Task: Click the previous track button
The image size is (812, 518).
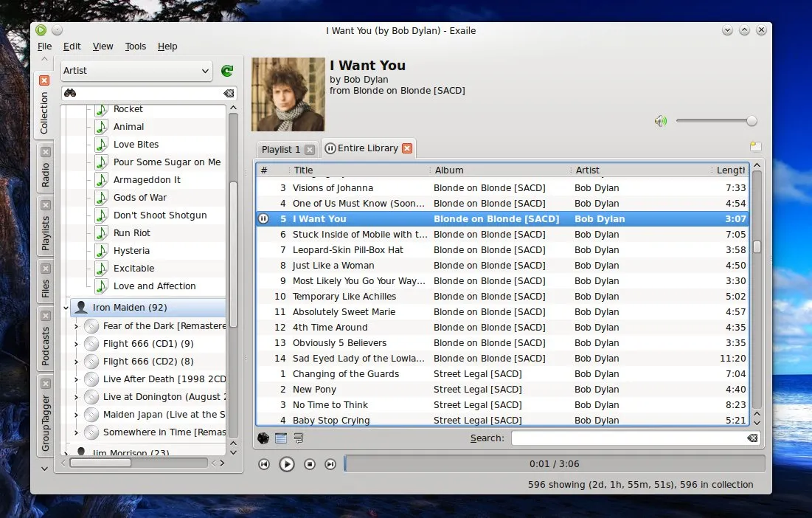Action: pos(264,464)
